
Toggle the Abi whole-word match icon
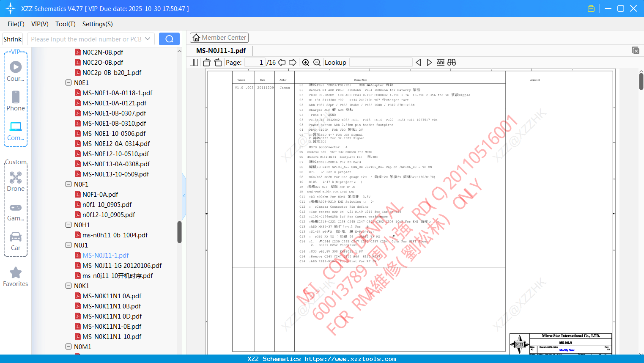440,63
